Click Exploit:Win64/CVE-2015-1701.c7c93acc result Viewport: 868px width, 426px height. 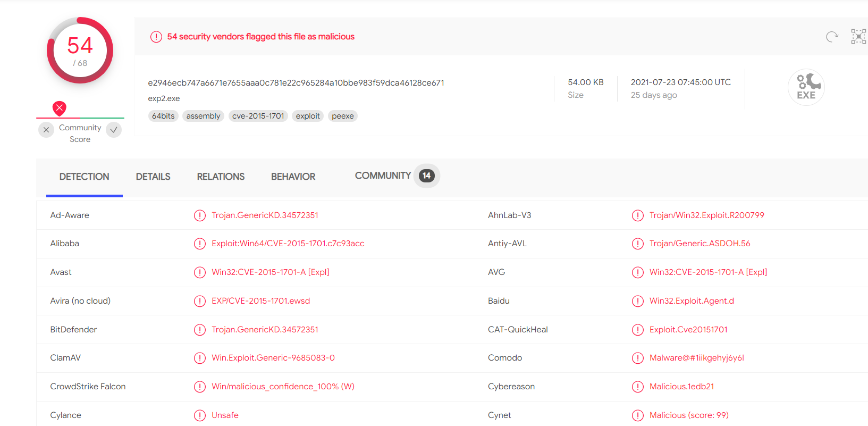point(288,244)
